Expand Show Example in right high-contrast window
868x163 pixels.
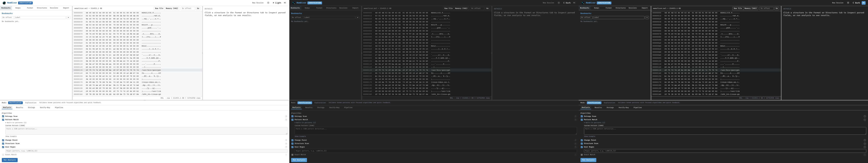pyautogui.click(x=590, y=136)
